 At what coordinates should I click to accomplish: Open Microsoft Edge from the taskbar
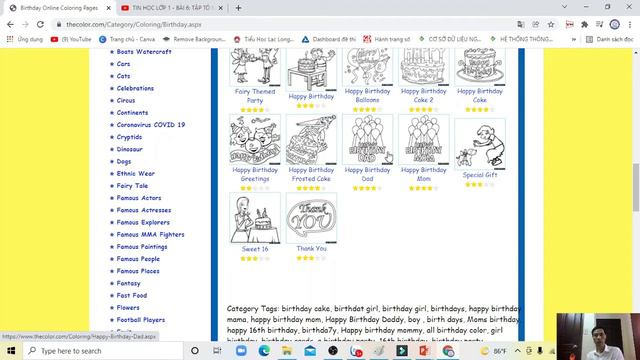click(264, 351)
